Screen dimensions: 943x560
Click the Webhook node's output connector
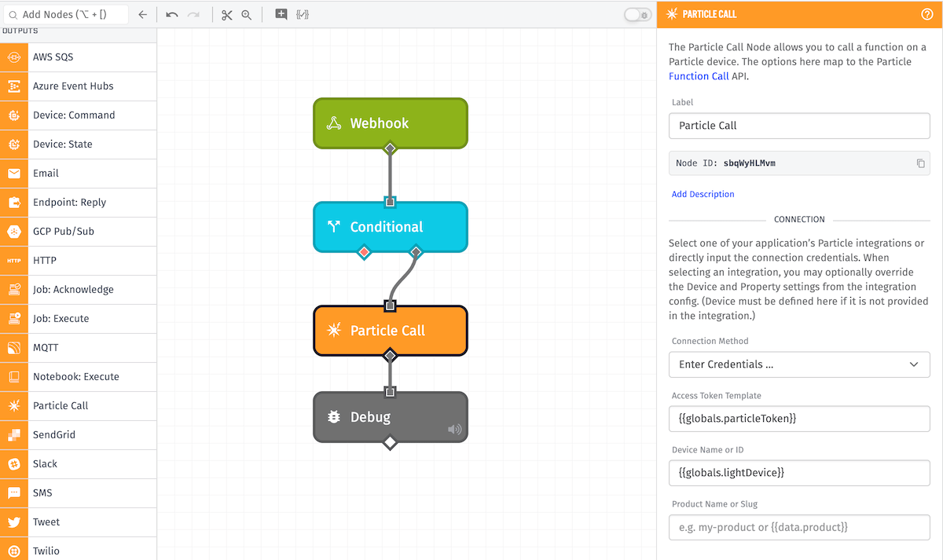(390, 148)
